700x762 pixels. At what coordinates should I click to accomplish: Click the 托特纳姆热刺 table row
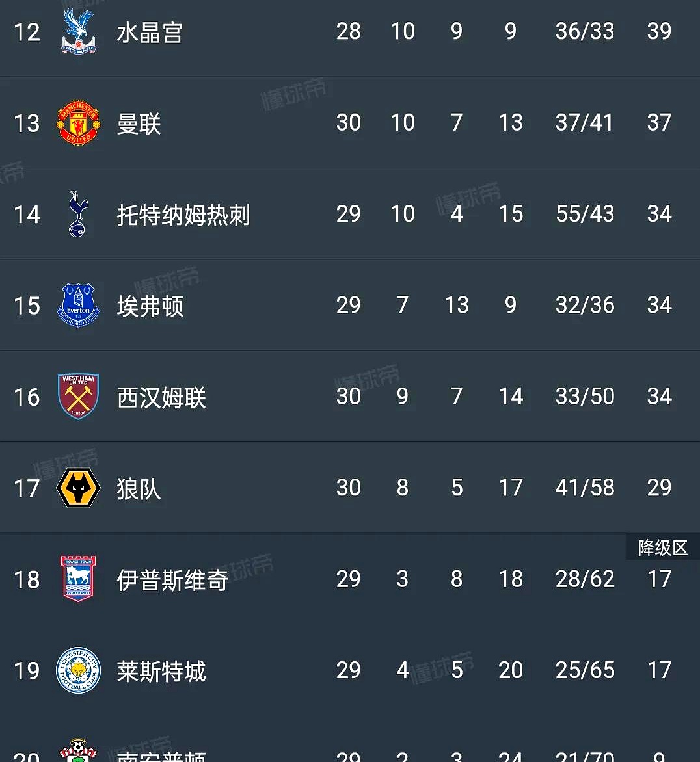[350, 215]
